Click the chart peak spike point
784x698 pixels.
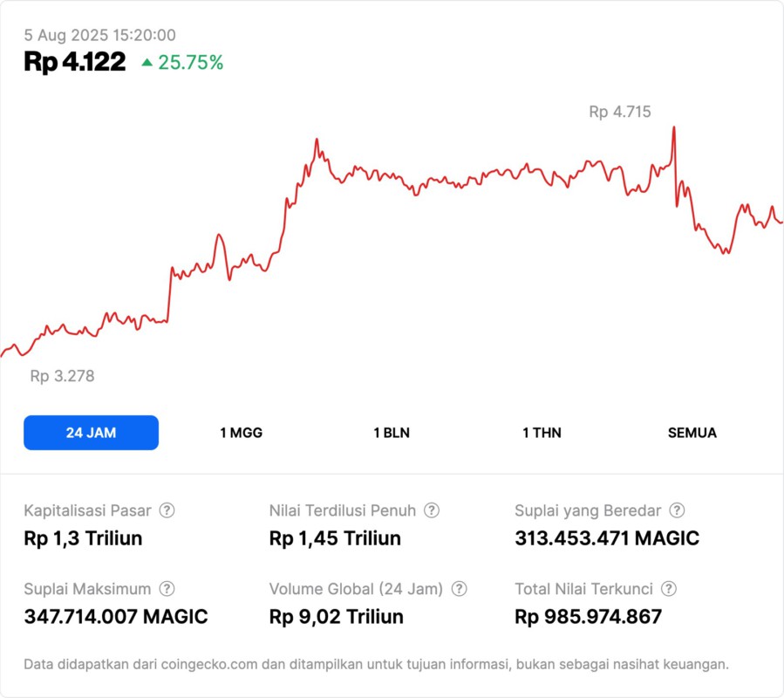point(674,128)
